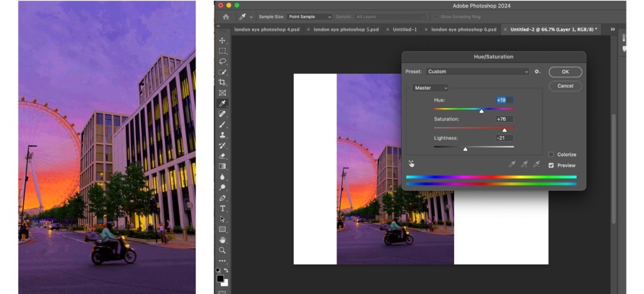Open the Master channel dropdown
The image size is (644, 294).
[x=430, y=88]
